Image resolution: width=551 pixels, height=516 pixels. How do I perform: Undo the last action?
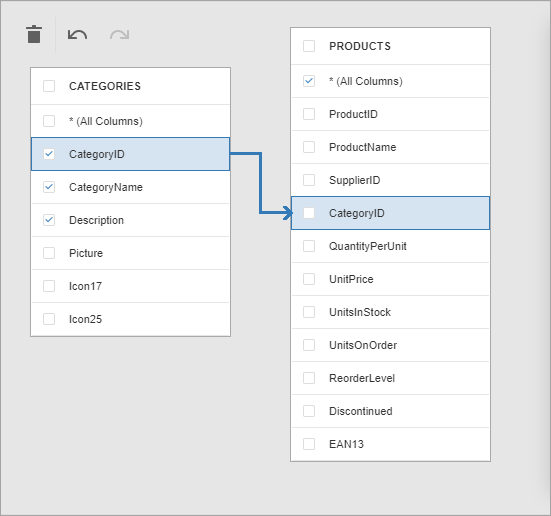pos(77,35)
